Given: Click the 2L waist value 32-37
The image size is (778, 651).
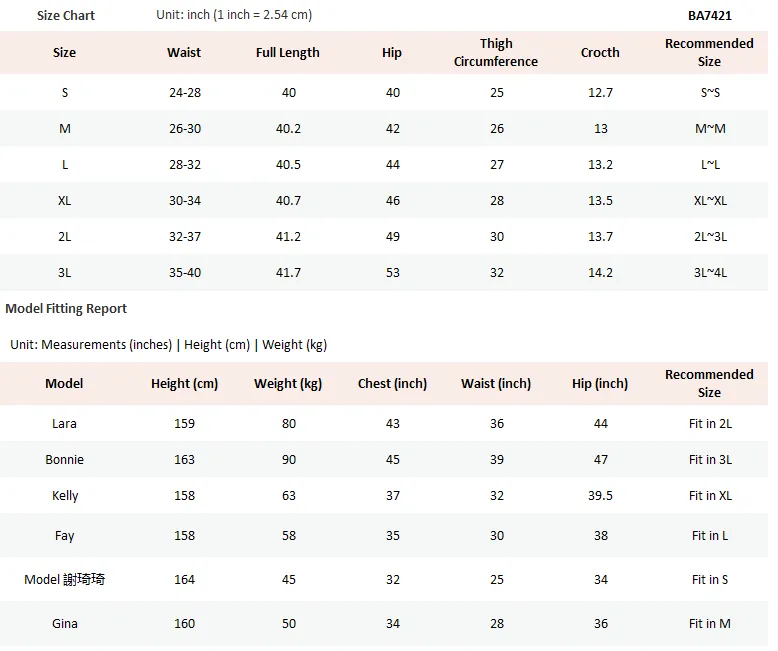Looking at the screenshot, I should 185,237.
